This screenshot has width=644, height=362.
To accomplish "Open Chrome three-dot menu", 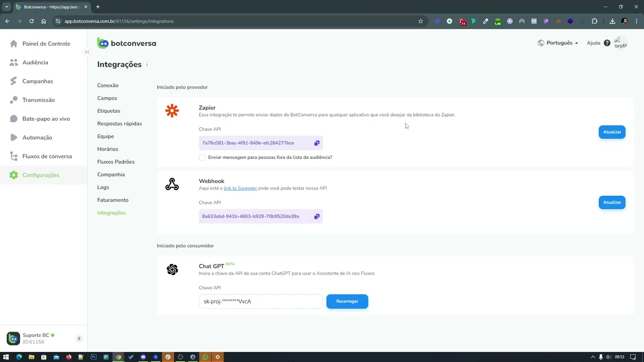I will click(x=637, y=21).
